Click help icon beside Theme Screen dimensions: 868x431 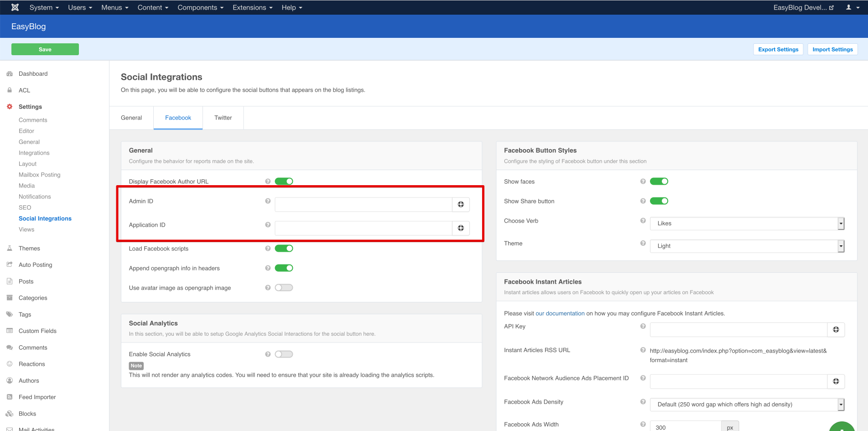[x=643, y=243]
